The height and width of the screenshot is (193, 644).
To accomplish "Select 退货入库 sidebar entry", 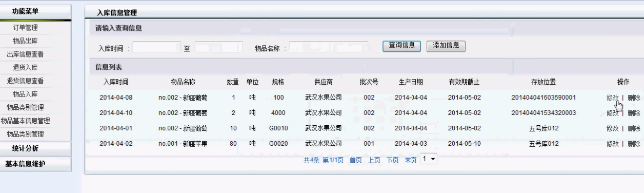I will [x=25, y=67].
